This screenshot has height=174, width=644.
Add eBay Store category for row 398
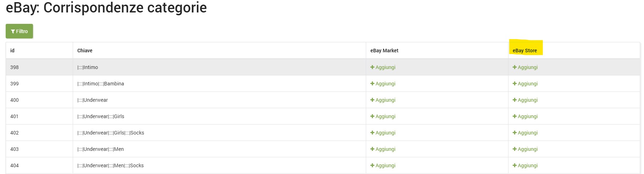click(525, 67)
